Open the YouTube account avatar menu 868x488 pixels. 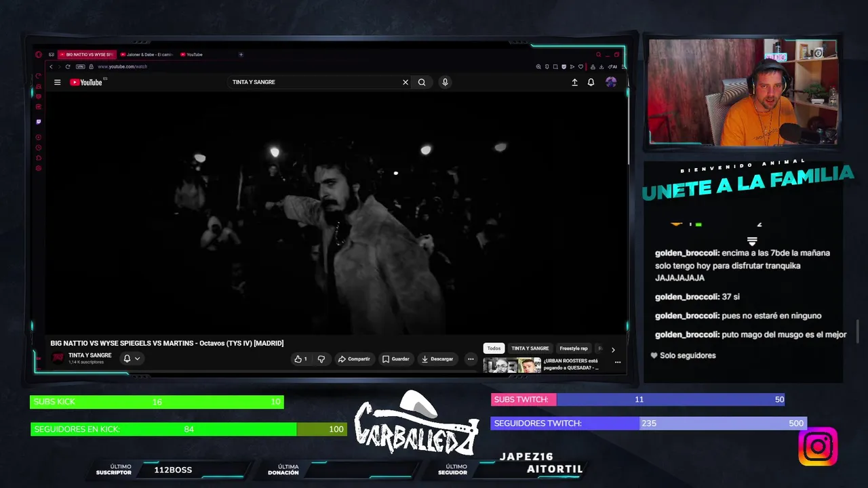click(x=611, y=82)
